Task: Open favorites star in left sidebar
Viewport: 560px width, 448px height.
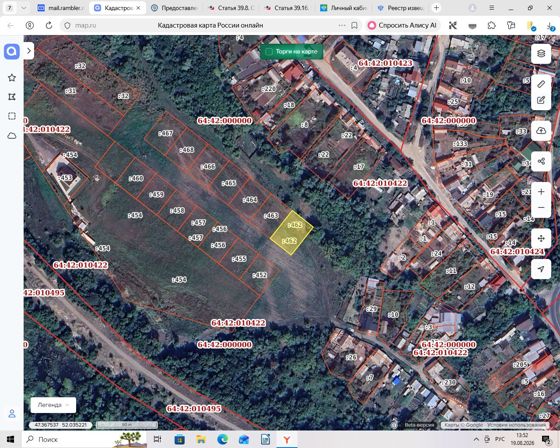Action: pyautogui.click(x=12, y=78)
